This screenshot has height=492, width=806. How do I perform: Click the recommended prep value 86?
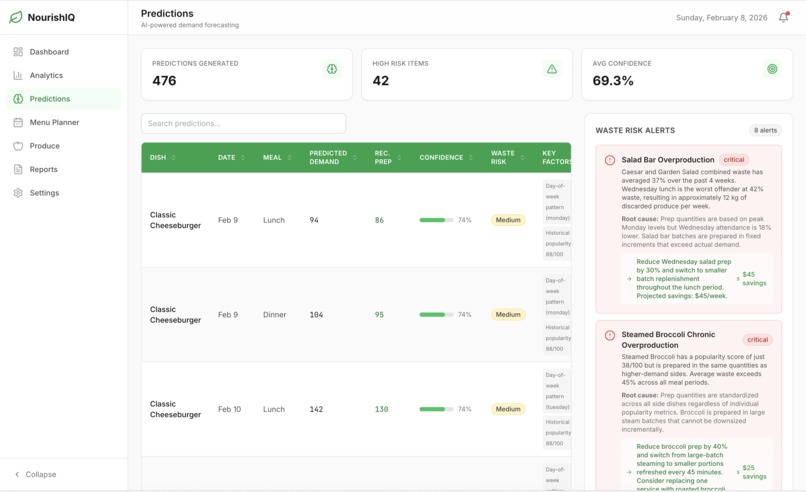coord(379,220)
